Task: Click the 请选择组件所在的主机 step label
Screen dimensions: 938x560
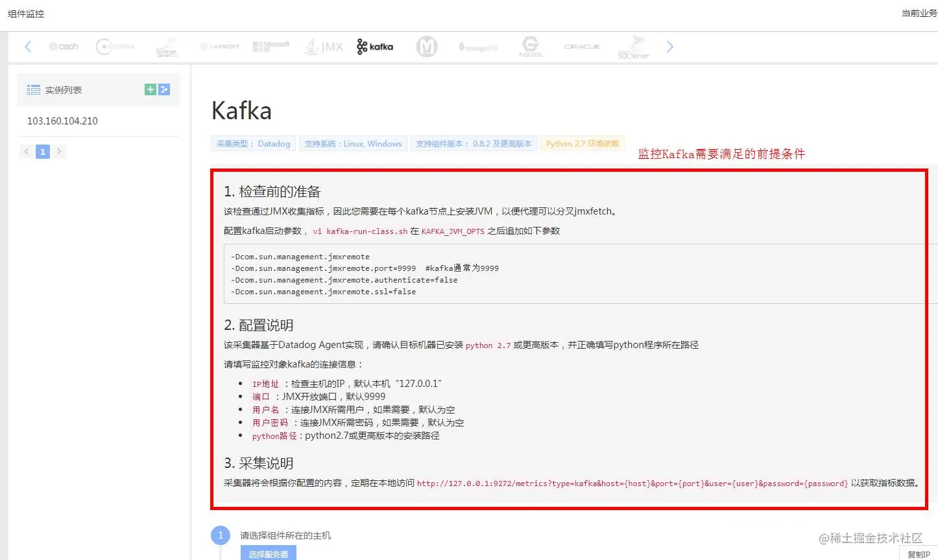Action: tap(285, 535)
